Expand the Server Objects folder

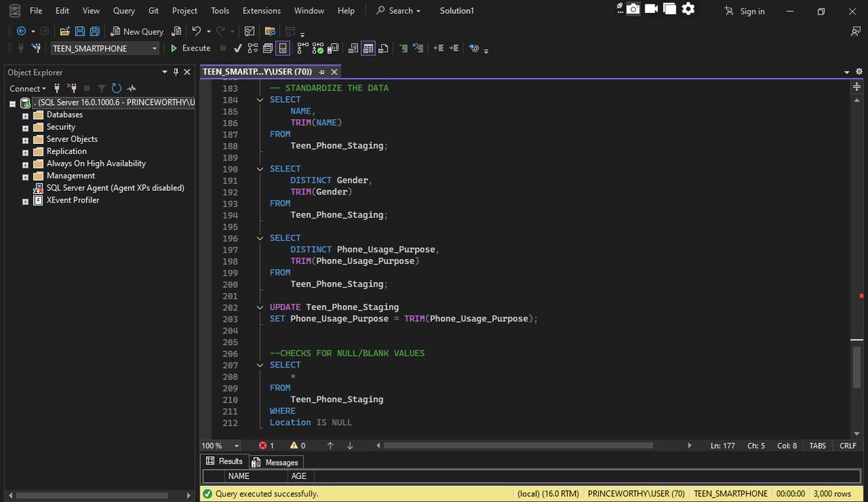click(x=25, y=140)
